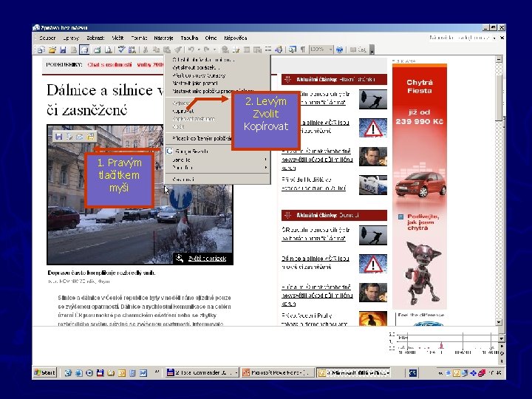The height and width of the screenshot is (399, 532).
Task: Toggle the paragraph marks (¶) button
Action: tap(303, 50)
